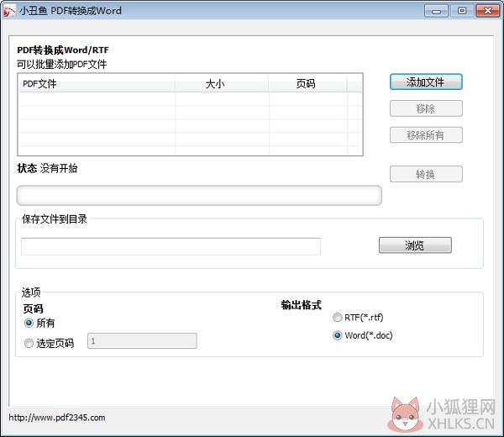Click the page number input field

tap(142, 341)
